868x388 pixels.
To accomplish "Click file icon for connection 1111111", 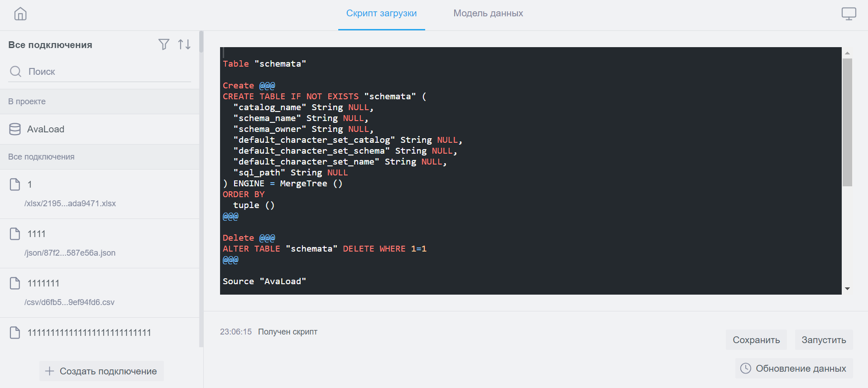I will [x=15, y=283].
